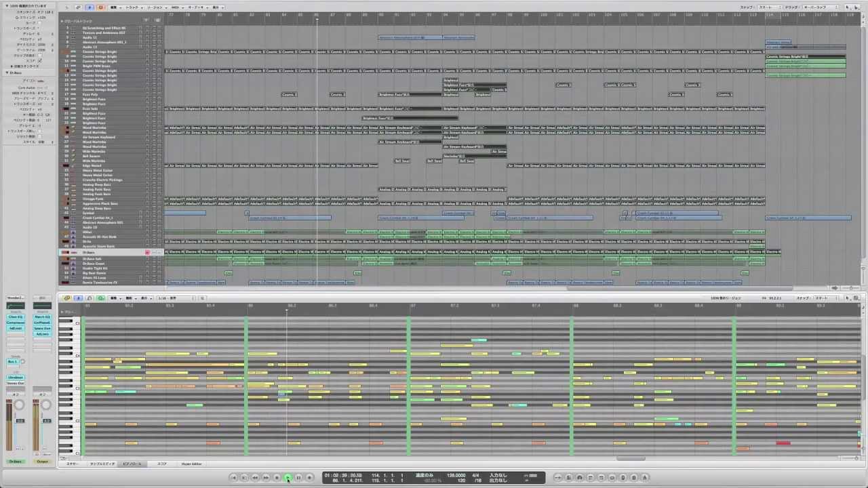This screenshot has height=488, width=868.
Task: Click the EQ thumbnail on the Dr.Bass channel strip
Action: tap(15, 306)
